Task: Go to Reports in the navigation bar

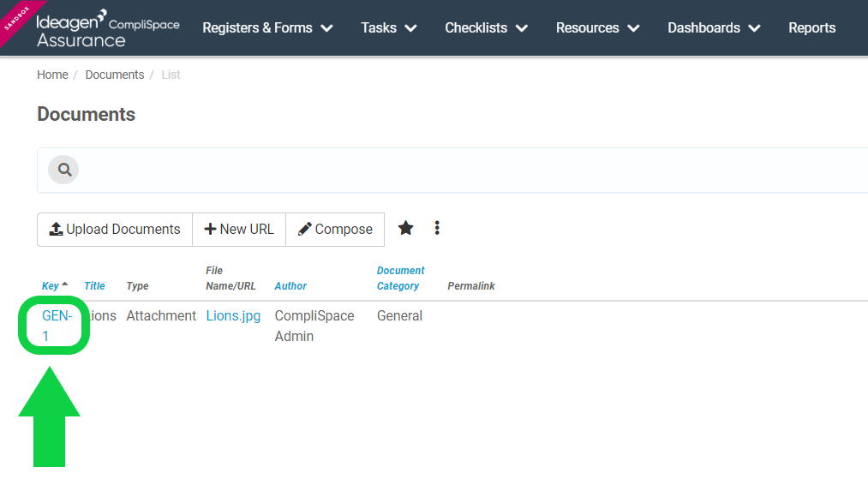Action: coord(811,27)
